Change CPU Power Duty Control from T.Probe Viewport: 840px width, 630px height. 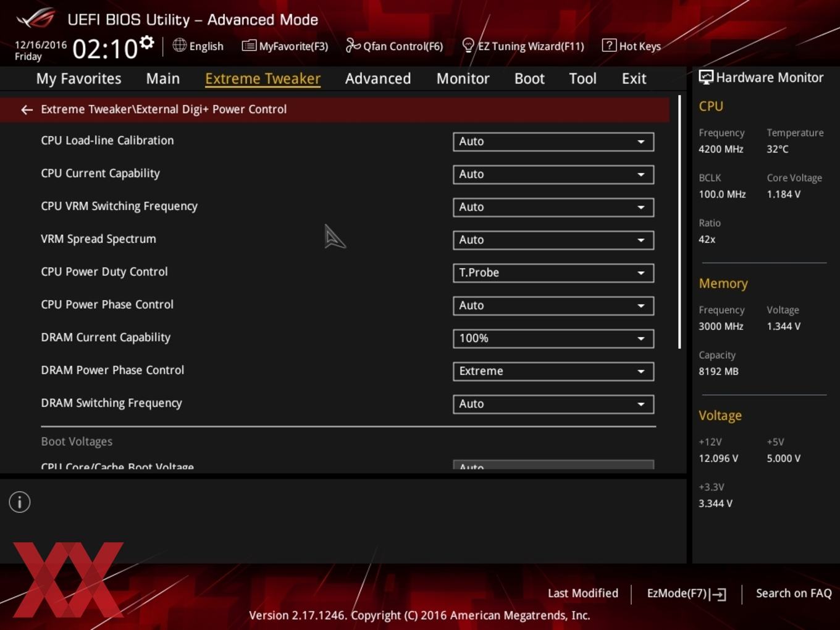pos(553,272)
